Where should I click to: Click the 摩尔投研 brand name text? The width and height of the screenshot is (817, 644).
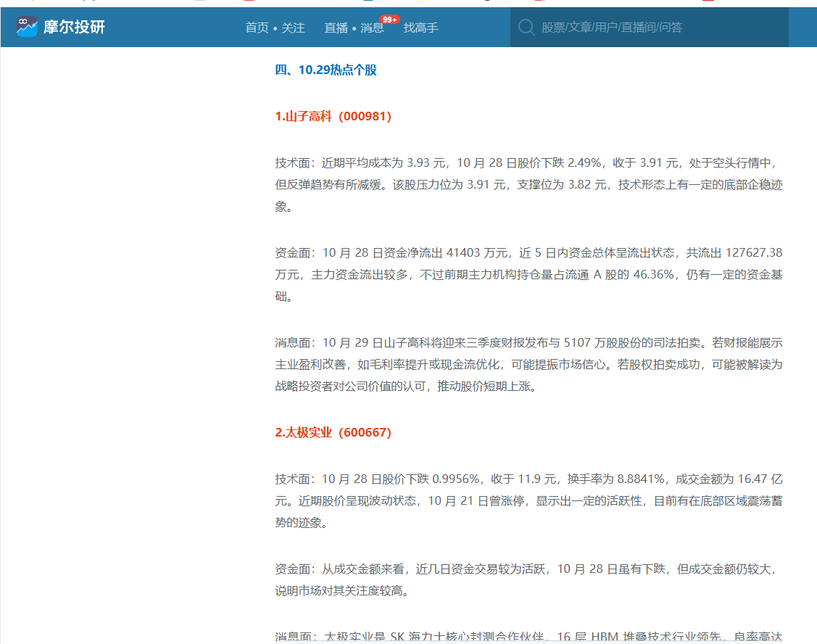(x=74, y=28)
